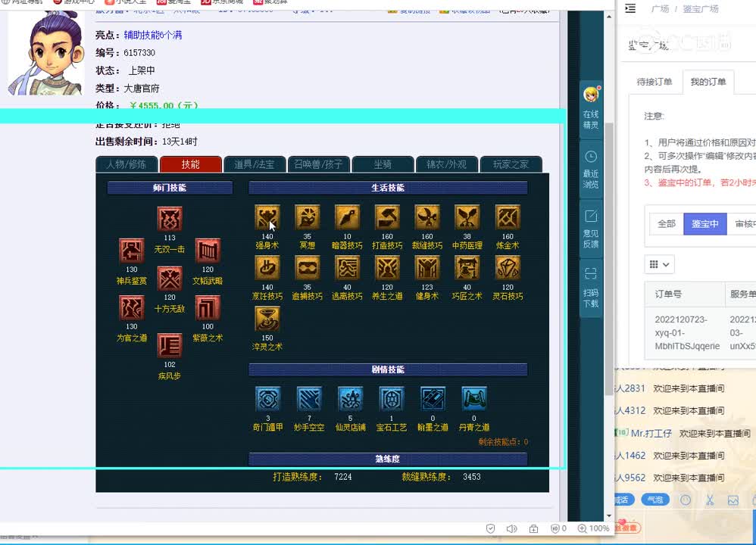Click the 100% zoom control
The height and width of the screenshot is (545, 756).
point(594,528)
